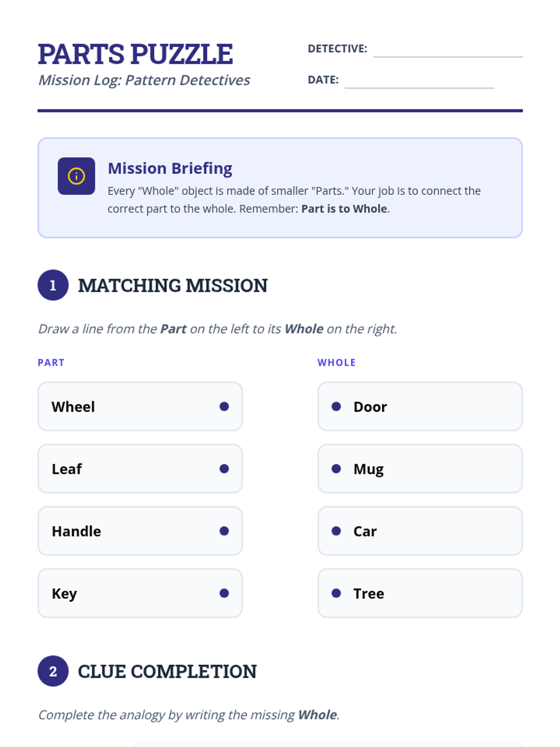
Task: Select the dot before Tree
Action: click(x=336, y=593)
